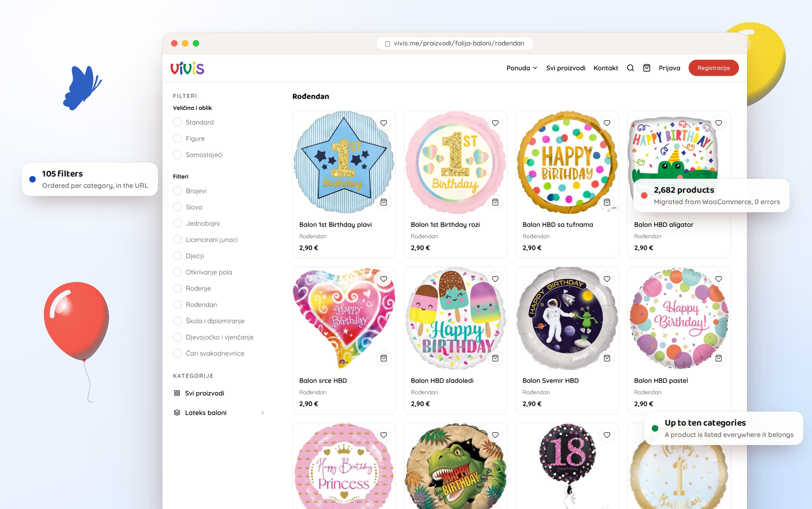Viewport: 812px width, 509px height.
Task: Favorite the dinosaur balloon heart icon
Action: 495,435
